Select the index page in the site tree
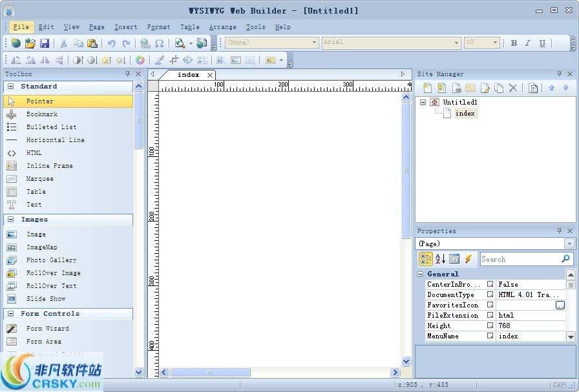The width and height of the screenshot is (579, 392). point(465,113)
